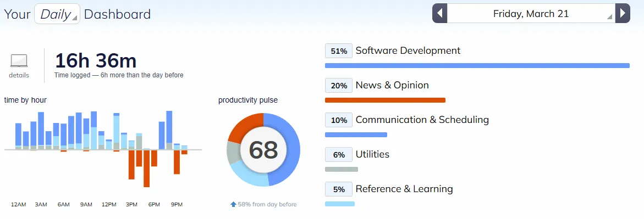Click the tallest red bar near 6PM
644x219 pixels.
coord(147,169)
